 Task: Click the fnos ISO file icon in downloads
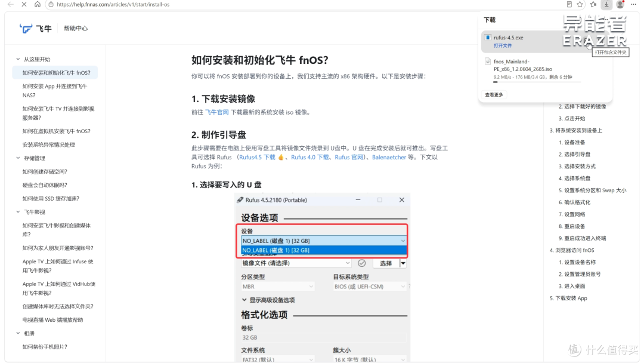(488, 61)
